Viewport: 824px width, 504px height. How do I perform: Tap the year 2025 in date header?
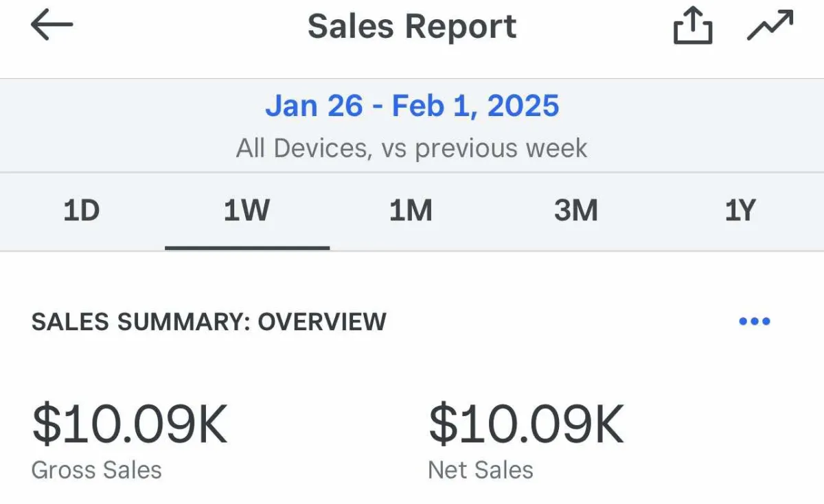tap(524, 106)
